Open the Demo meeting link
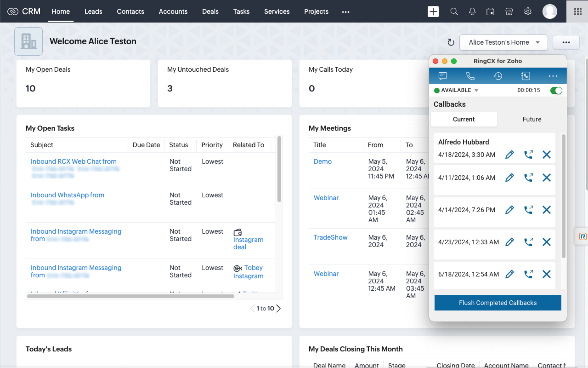 pos(322,161)
